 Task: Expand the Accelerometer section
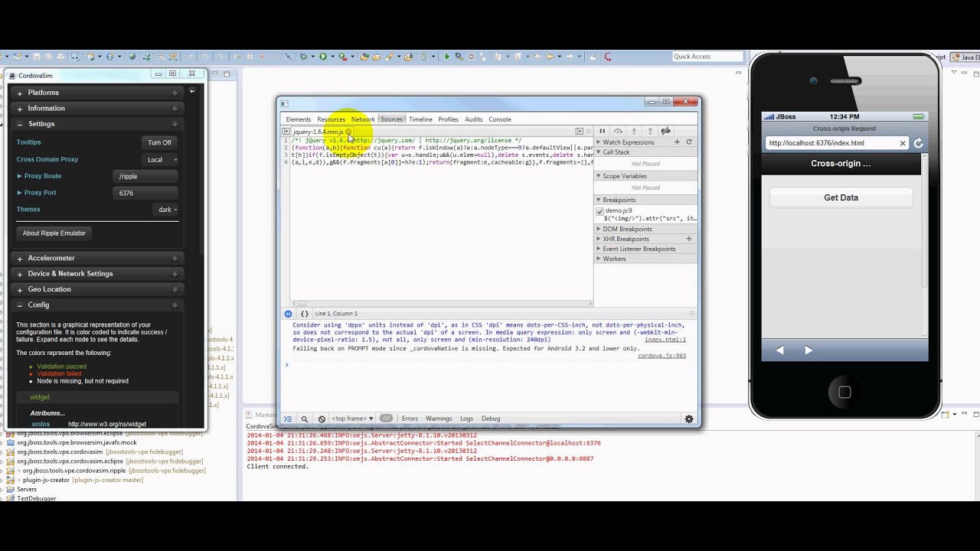point(97,259)
